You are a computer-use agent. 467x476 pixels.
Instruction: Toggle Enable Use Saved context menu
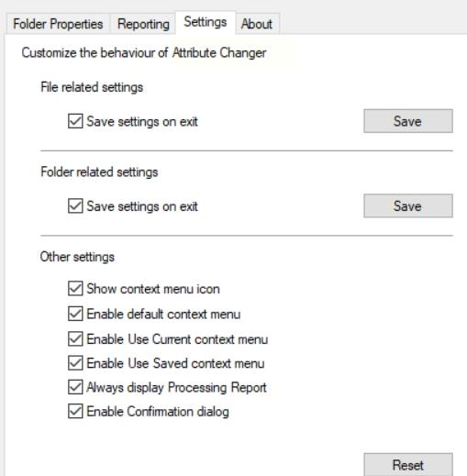[x=75, y=363]
